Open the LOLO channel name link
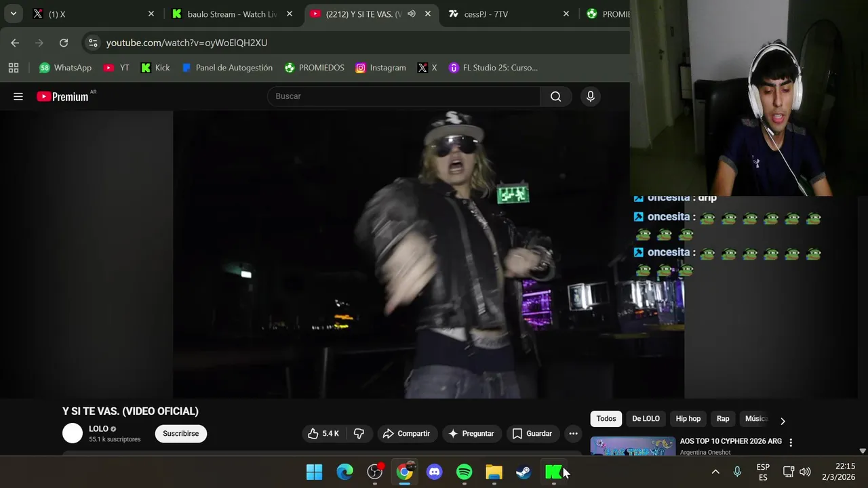868x488 pixels. pos(98,429)
